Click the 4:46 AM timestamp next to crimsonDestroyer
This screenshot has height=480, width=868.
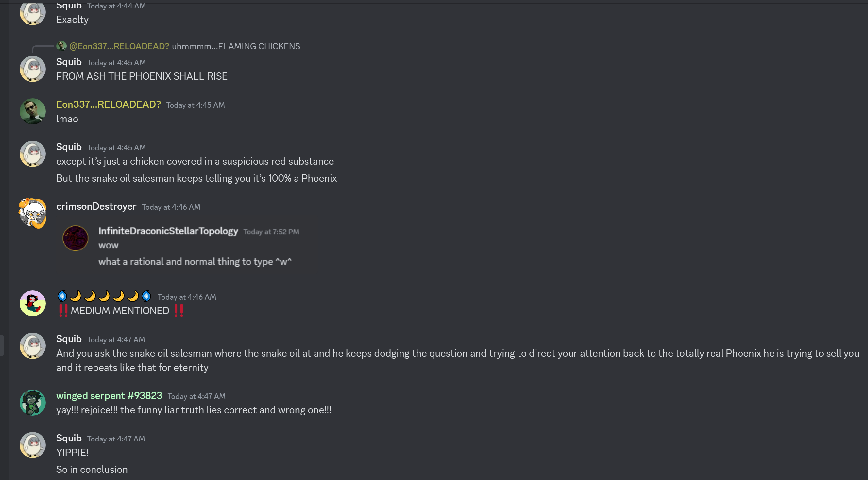click(171, 207)
